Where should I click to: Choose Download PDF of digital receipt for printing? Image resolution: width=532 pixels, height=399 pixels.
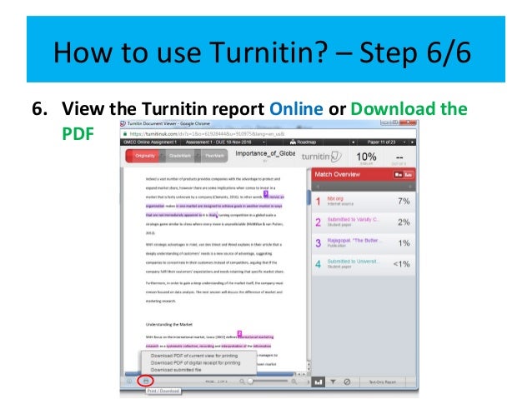click(195, 362)
